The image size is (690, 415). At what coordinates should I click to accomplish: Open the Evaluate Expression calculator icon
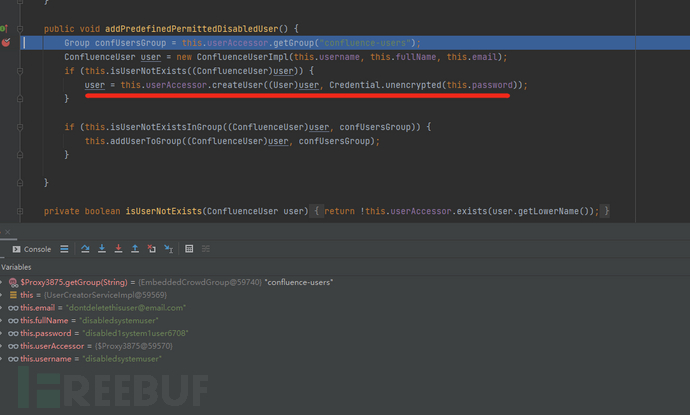coord(189,249)
